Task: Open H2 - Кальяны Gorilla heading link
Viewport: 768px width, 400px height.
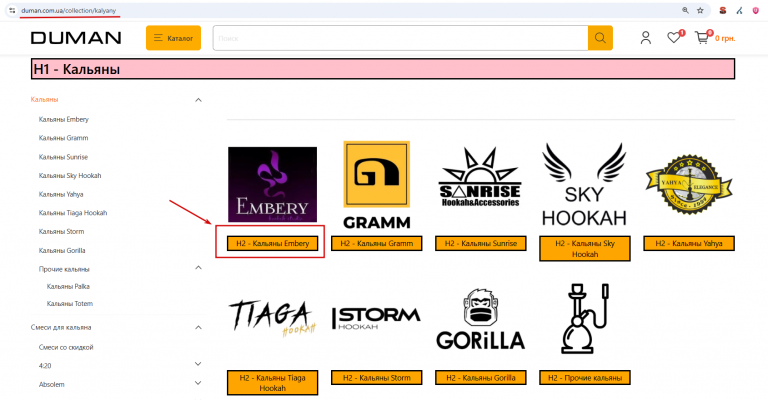Action: (480, 377)
